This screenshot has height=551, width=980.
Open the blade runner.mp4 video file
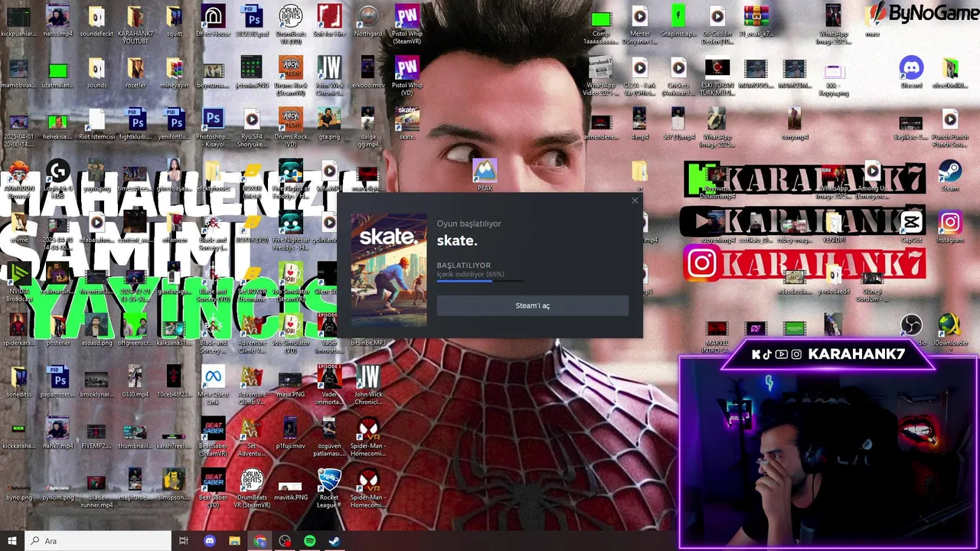click(96, 491)
